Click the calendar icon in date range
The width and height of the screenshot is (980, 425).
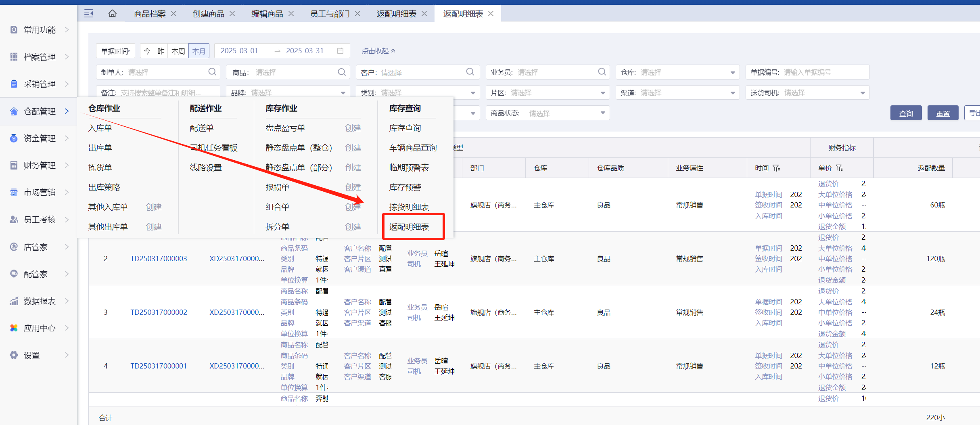340,51
